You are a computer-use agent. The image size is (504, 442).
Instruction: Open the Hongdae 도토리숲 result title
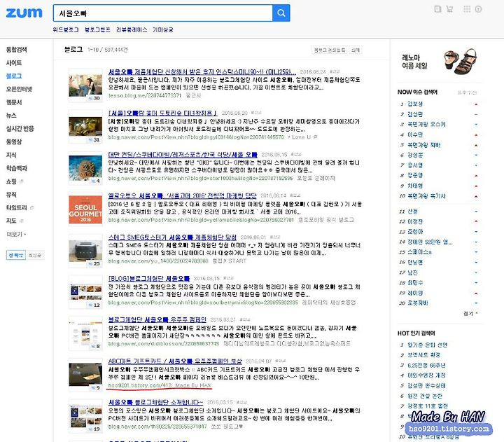pyautogui.click(x=162, y=113)
